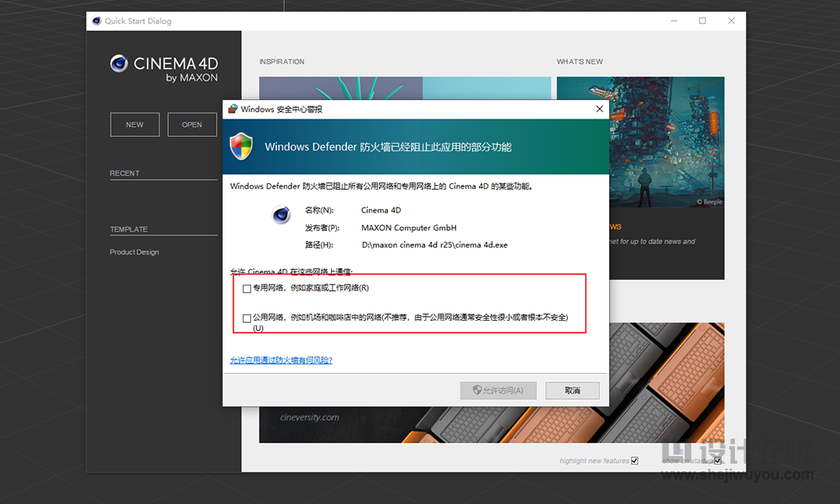840x504 pixels.
Task: Click the security alert title bar icon
Action: (233, 108)
